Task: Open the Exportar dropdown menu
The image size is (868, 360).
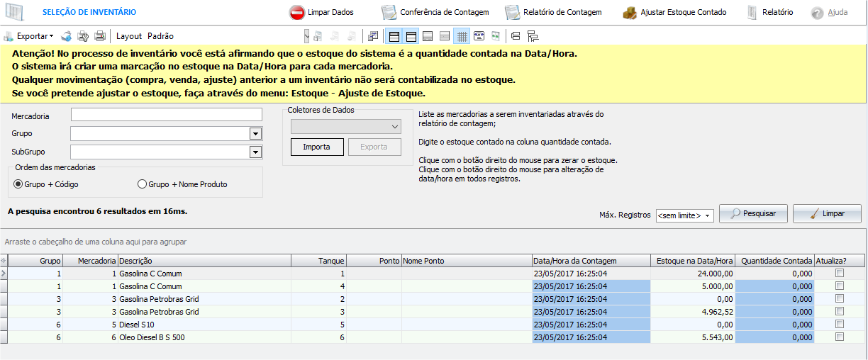Action: click(28, 35)
